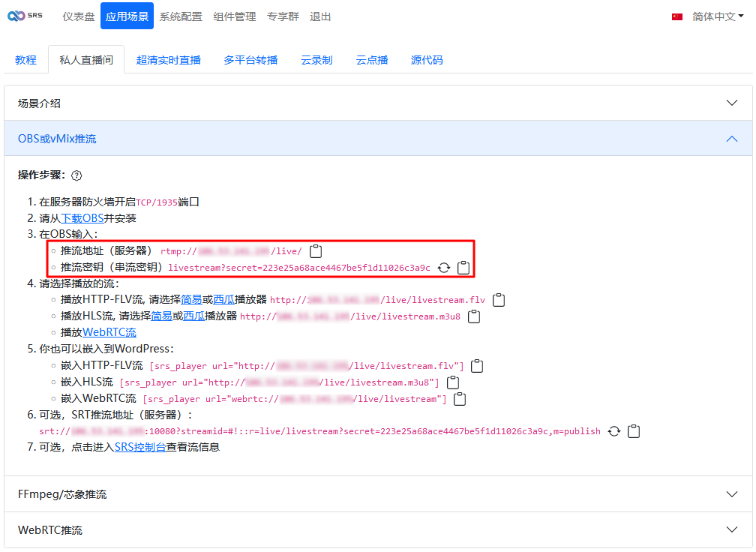Copy the HLS m3u8 playback URL
Screen dimensions: 756x552
pyautogui.click(x=475, y=316)
